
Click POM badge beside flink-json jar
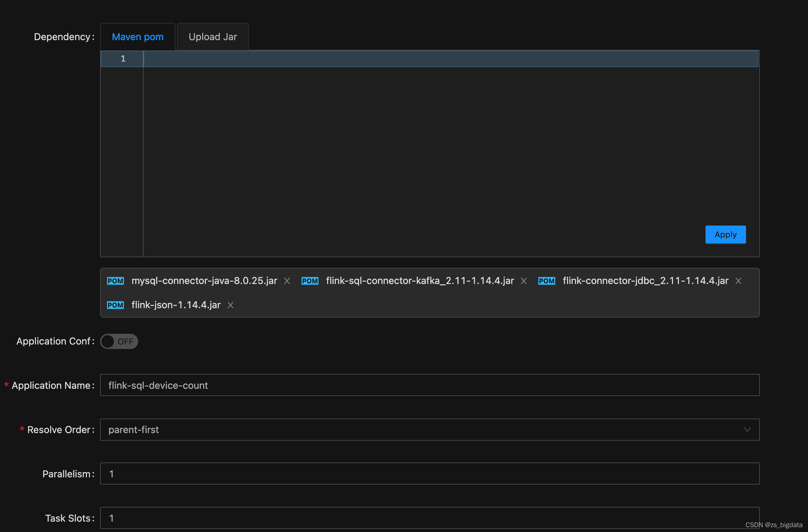pos(115,305)
